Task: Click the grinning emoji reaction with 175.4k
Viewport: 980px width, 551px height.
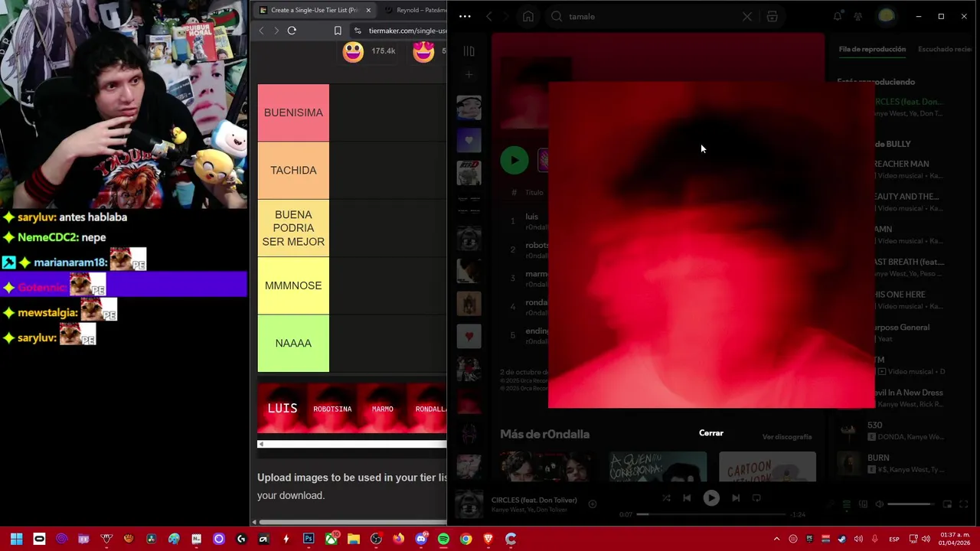Action: pos(353,51)
